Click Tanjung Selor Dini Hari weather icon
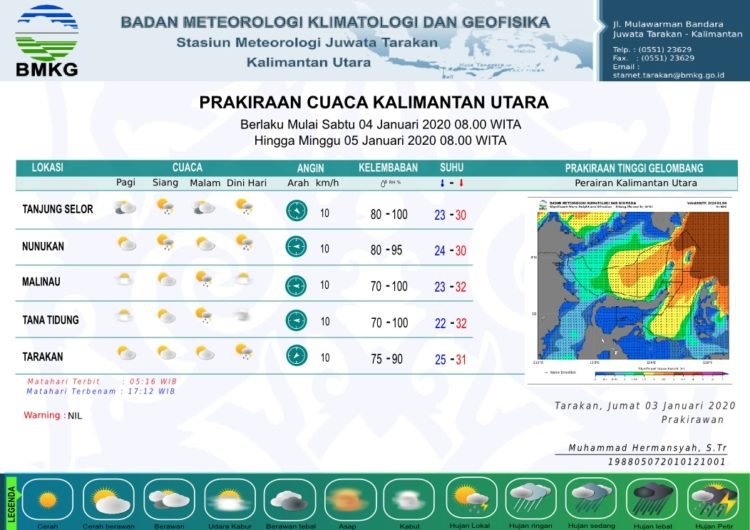The width and height of the screenshot is (750, 530). coord(244,206)
